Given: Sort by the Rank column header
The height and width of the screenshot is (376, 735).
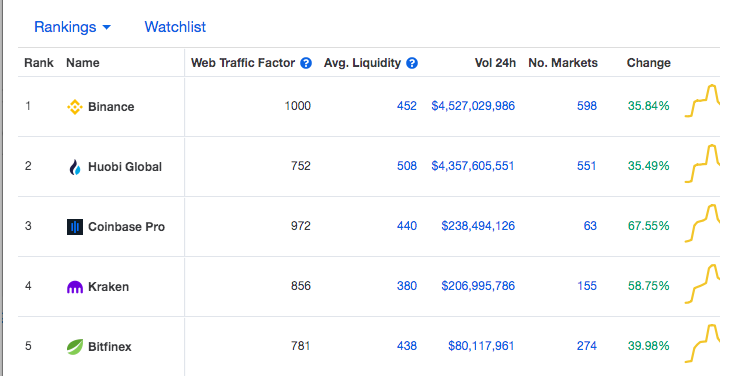Looking at the screenshot, I should tap(39, 63).
